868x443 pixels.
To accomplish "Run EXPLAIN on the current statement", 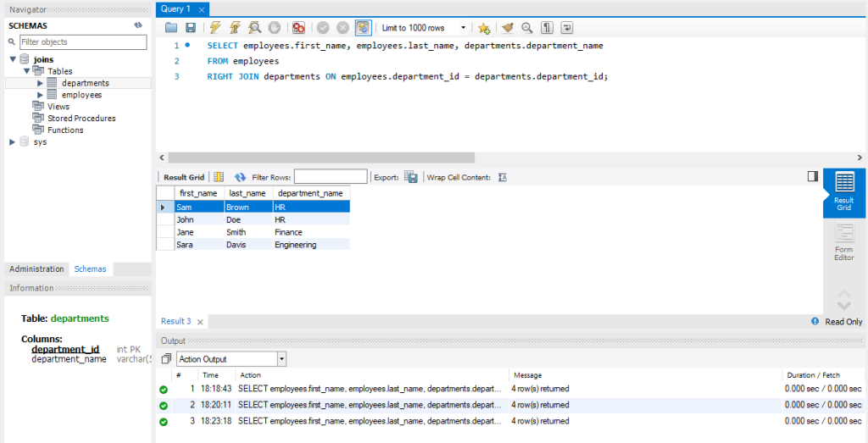I will tap(254, 28).
